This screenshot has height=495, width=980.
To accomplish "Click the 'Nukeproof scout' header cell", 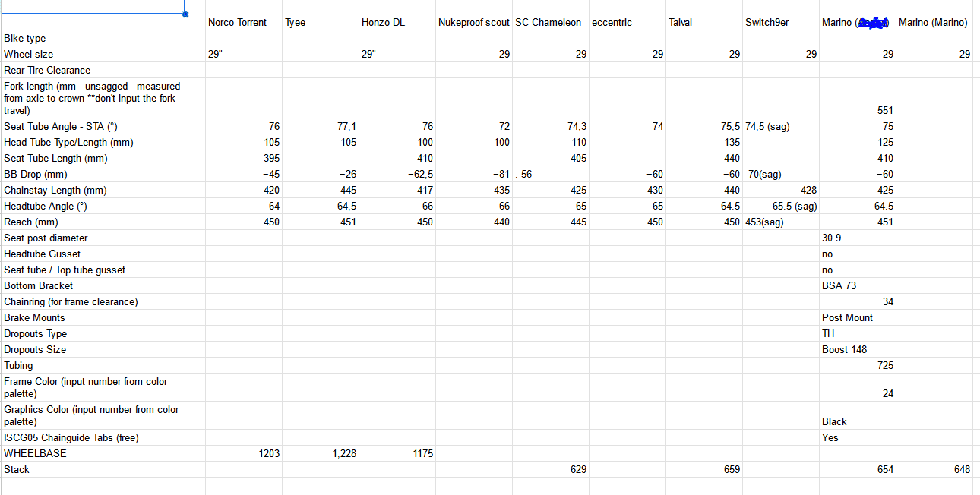I will point(474,23).
